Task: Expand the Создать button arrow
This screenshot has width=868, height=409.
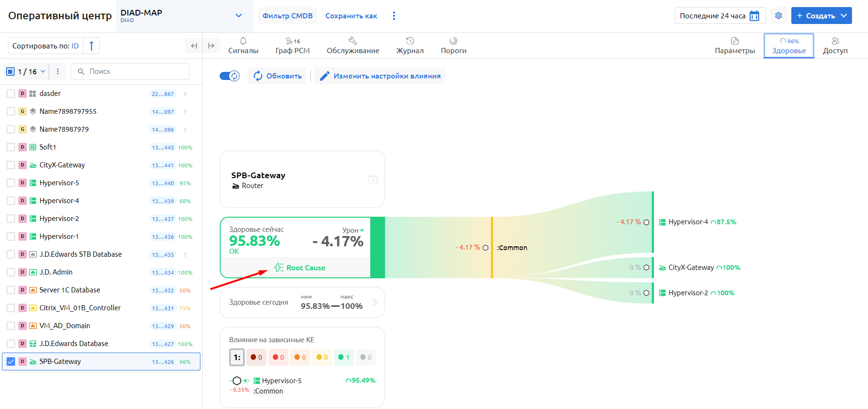Action: [x=844, y=16]
